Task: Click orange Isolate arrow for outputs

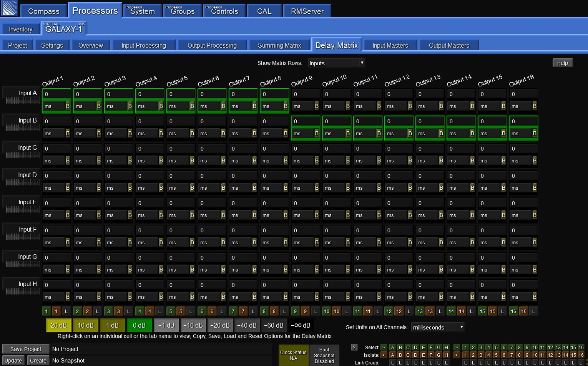Action: click(457, 355)
